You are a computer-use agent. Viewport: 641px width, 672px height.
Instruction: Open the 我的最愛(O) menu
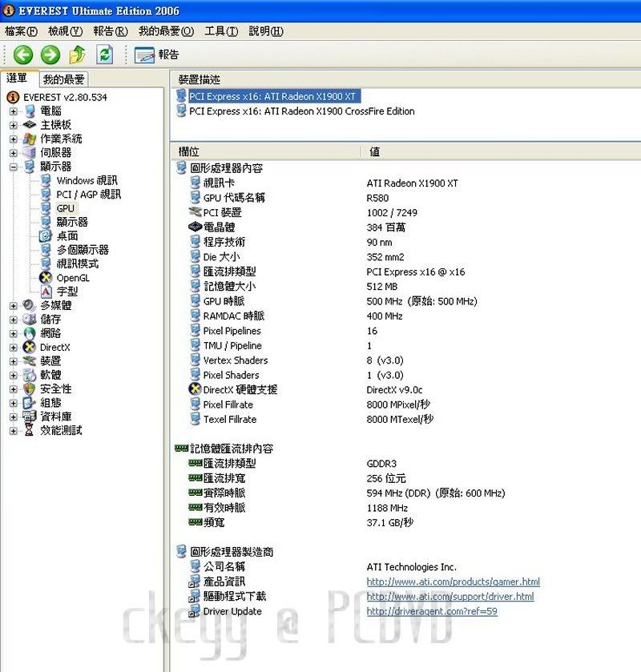(166, 31)
